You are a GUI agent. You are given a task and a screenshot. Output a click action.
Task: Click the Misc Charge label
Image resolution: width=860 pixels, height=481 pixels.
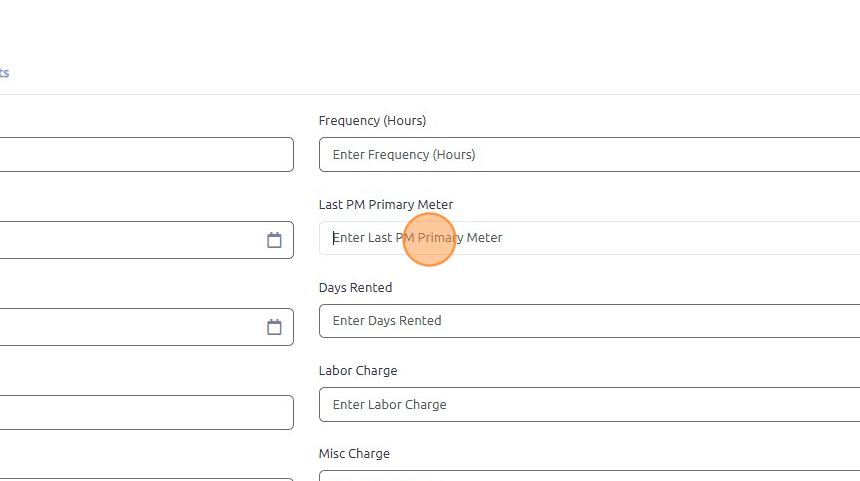(x=354, y=454)
